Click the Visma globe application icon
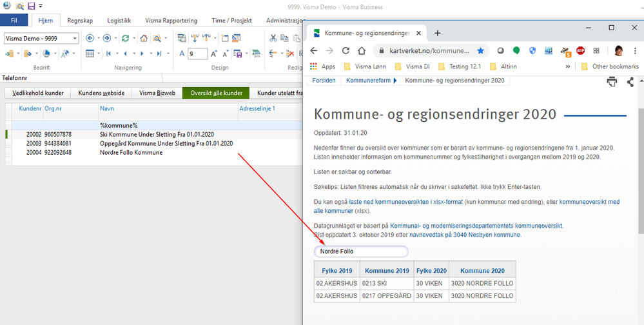Screen dimensions: 644x325 (7, 6)
